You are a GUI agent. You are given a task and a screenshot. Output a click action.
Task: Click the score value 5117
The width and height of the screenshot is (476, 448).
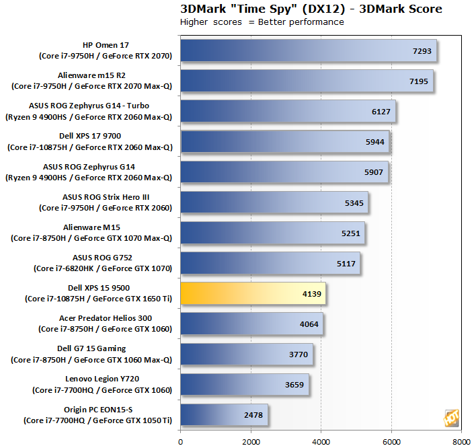click(x=346, y=264)
